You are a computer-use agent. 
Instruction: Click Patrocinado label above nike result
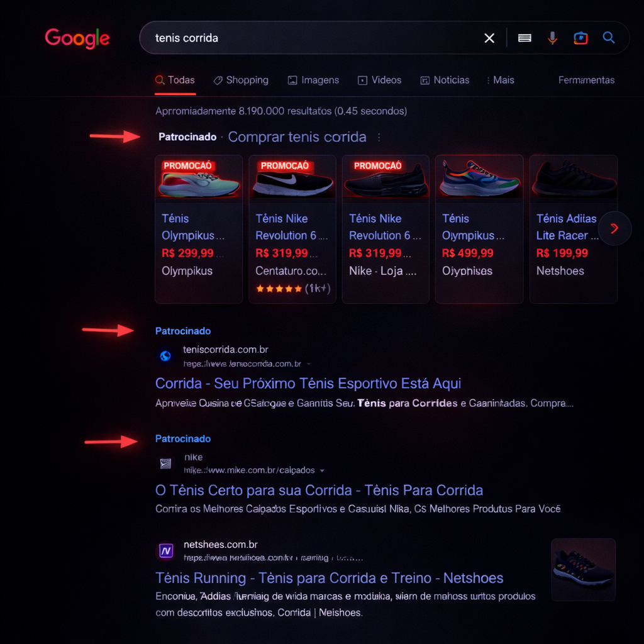tap(183, 438)
